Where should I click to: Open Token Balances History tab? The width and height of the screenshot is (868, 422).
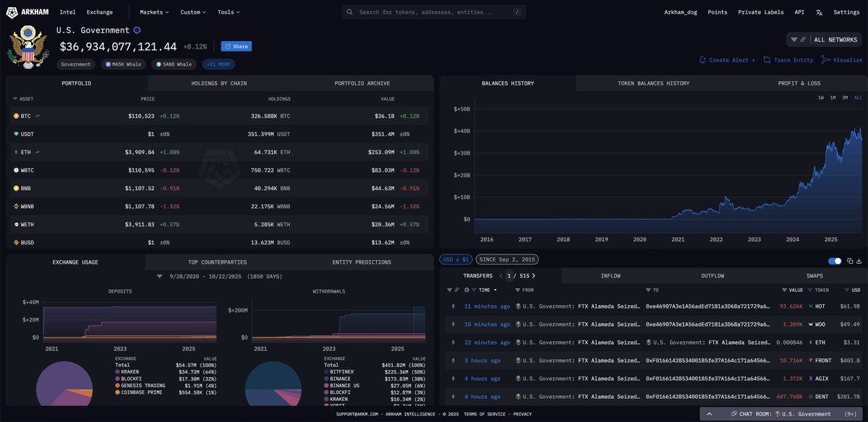tap(653, 83)
